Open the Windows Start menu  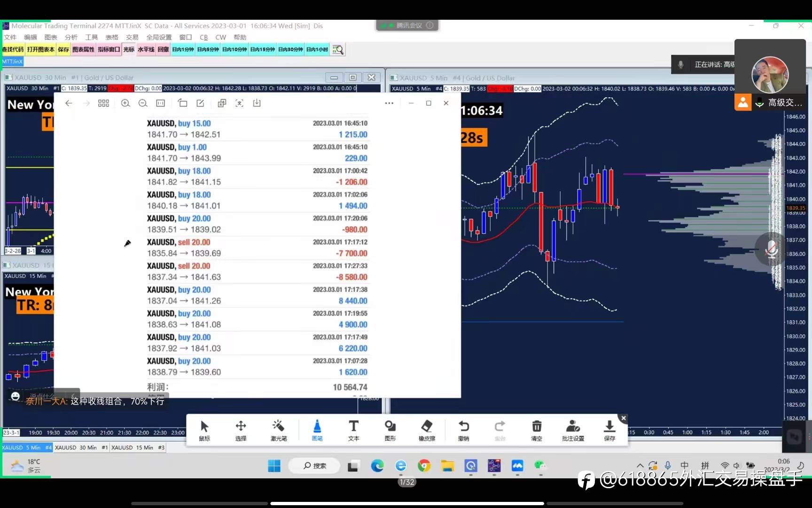[x=274, y=466]
